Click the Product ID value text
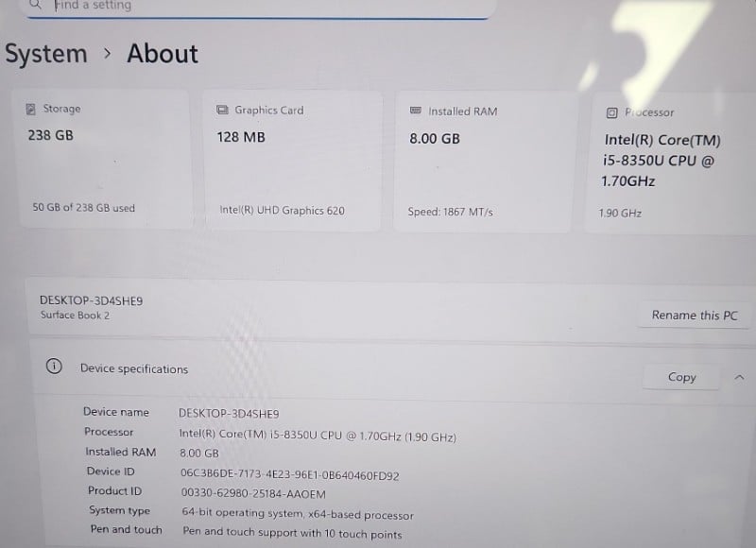The image size is (756, 548). click(253, 493)
